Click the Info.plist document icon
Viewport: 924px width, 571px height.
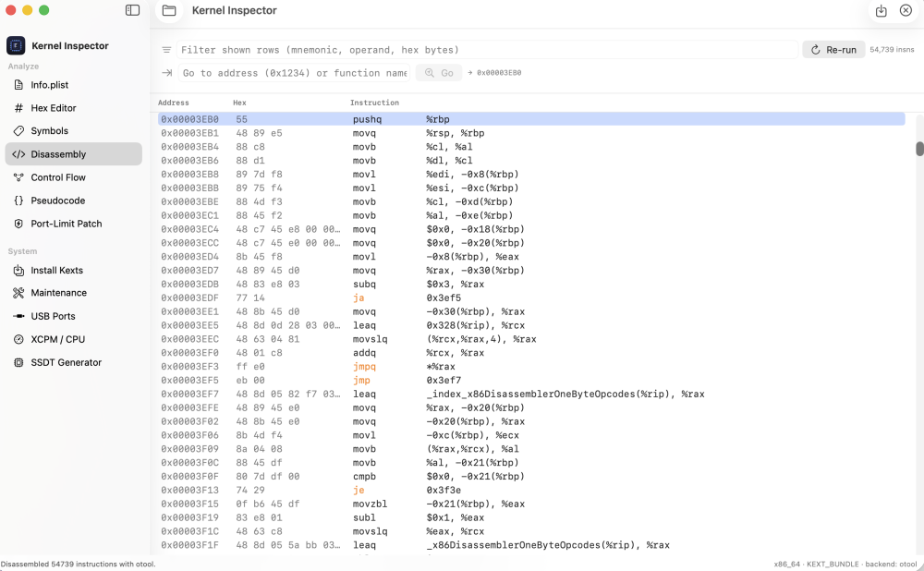point(18,85)
